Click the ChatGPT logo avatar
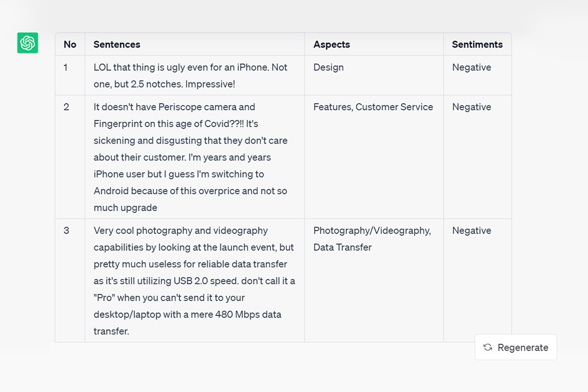Screen dimensions: 588x392 [x=28, y=43]
